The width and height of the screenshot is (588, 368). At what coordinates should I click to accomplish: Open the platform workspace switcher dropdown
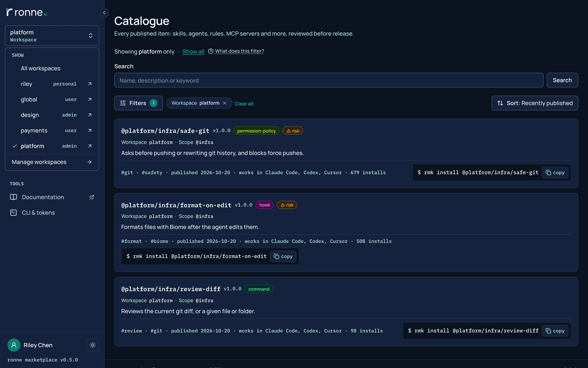tap(52, 36)
